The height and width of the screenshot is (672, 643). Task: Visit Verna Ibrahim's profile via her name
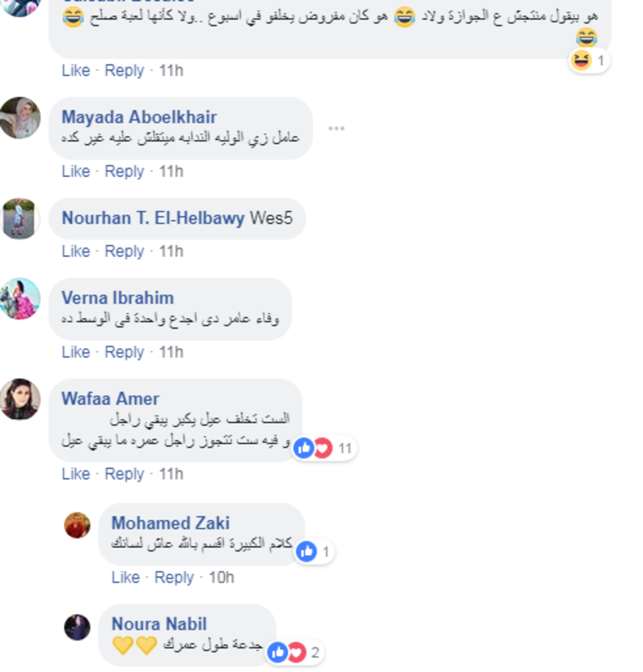tap(118, 298)
